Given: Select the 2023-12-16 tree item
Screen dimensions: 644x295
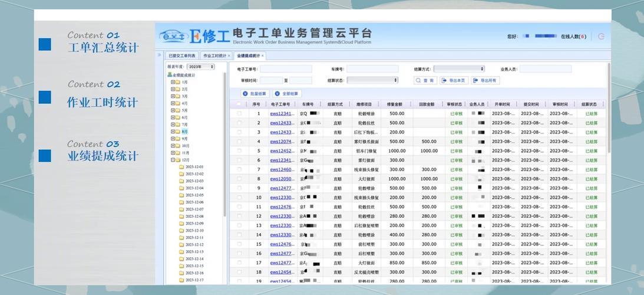Looking at the screenshot, I should coord(194,273).
